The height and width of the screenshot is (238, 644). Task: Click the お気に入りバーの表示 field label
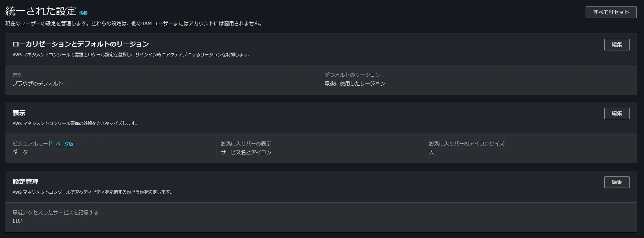click(x=246, y=143)
